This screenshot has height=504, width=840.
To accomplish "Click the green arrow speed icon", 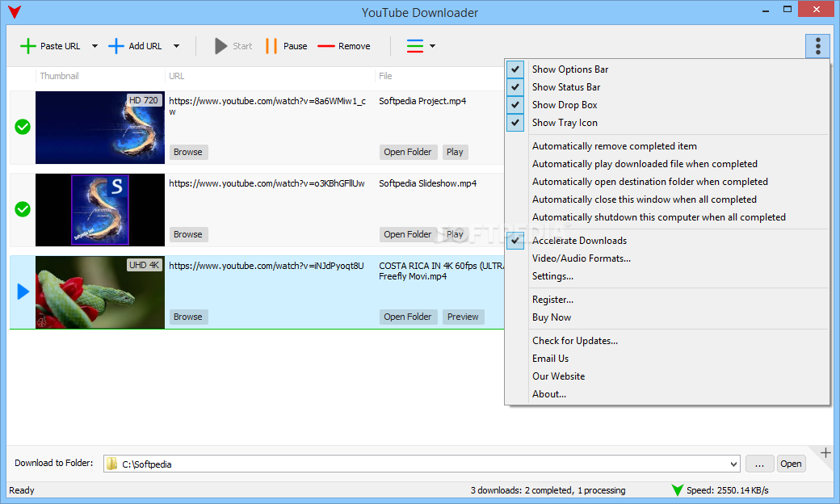I will pos(677,490).
